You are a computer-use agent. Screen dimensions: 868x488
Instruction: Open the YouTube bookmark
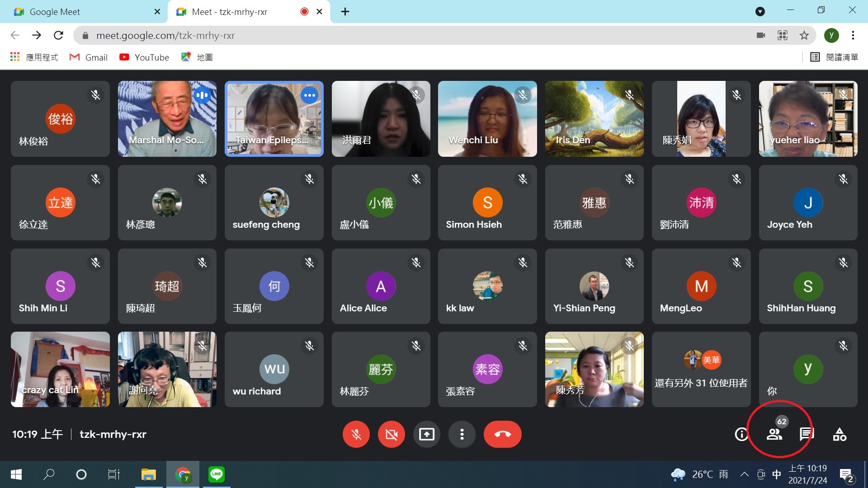144,57
